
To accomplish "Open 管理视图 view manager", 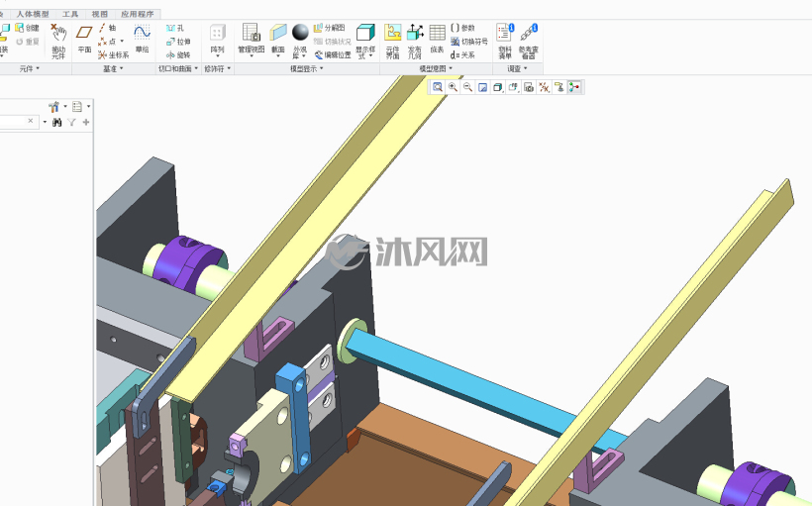I will pyautogui.click(x=252, y=40).
